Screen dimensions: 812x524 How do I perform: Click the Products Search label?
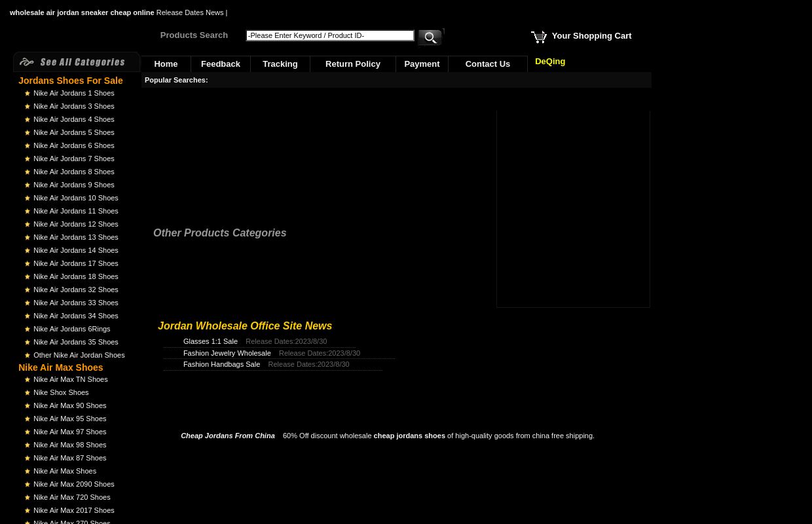[194, 35]
